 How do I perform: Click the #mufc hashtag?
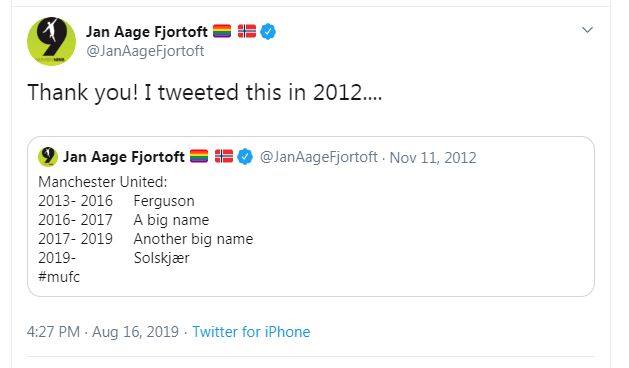[59, 277]
